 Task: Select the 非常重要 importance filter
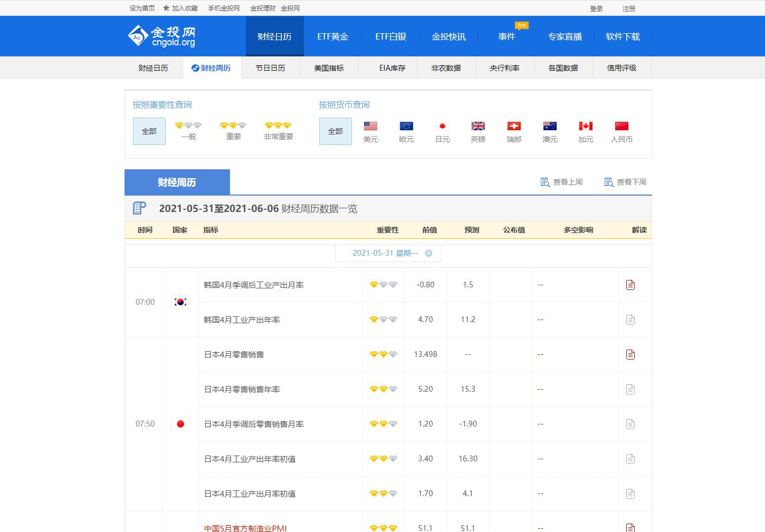tap(278, 131)
